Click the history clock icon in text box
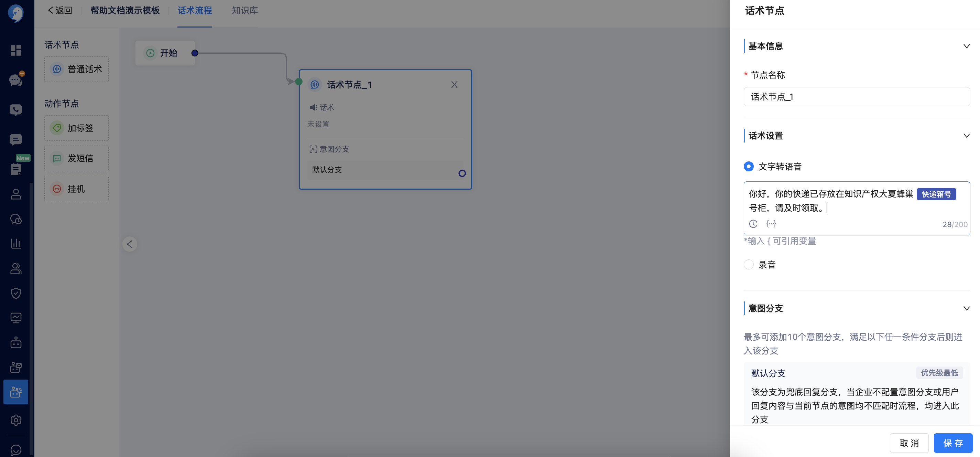Screen dimensions: 980x457 tap(753, 224)
